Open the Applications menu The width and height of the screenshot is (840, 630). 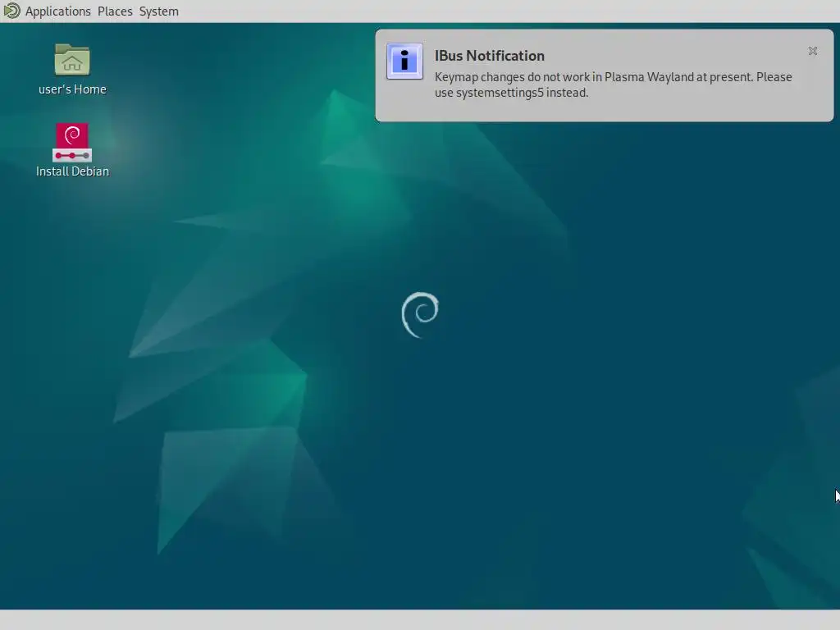click(x=58, y=11)
